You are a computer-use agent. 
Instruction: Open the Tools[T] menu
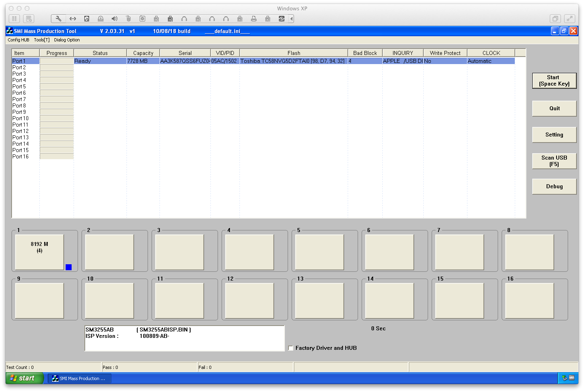coord(42,40)
